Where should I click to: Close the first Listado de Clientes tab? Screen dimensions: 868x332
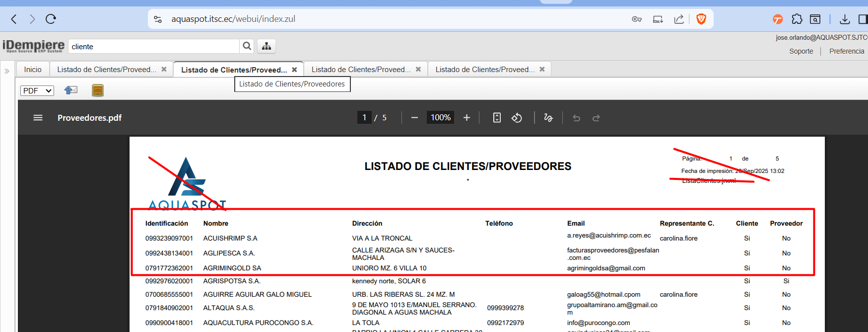coord(164,69)
